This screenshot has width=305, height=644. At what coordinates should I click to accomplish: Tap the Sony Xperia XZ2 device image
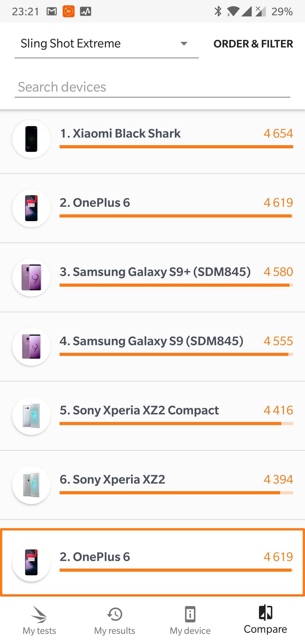point(31,485)
